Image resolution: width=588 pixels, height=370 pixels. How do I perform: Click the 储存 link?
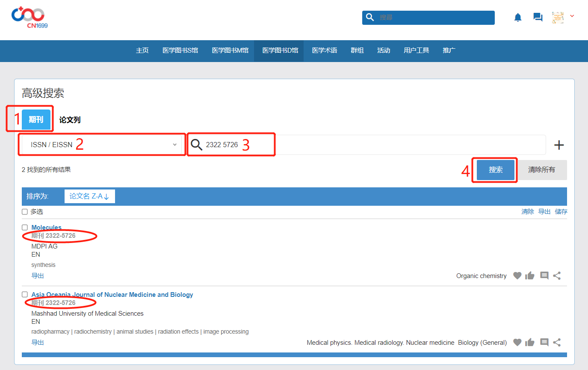pos(561,212)
